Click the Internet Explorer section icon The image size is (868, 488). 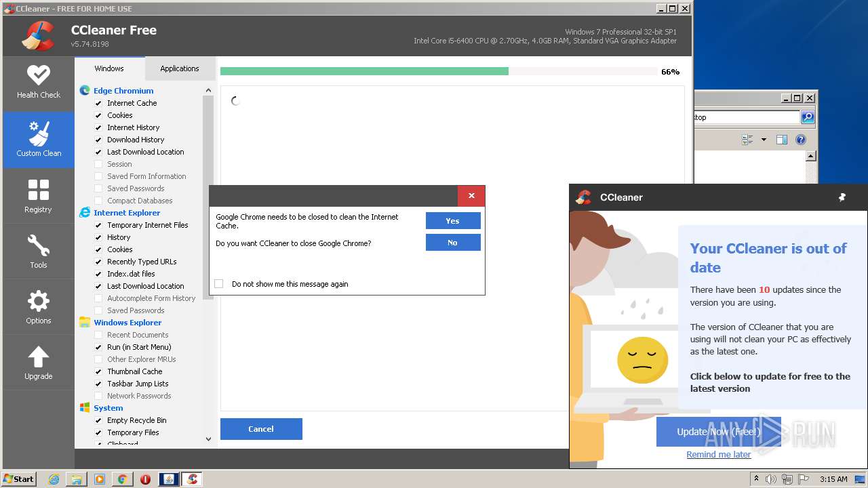tap(85, 212)
